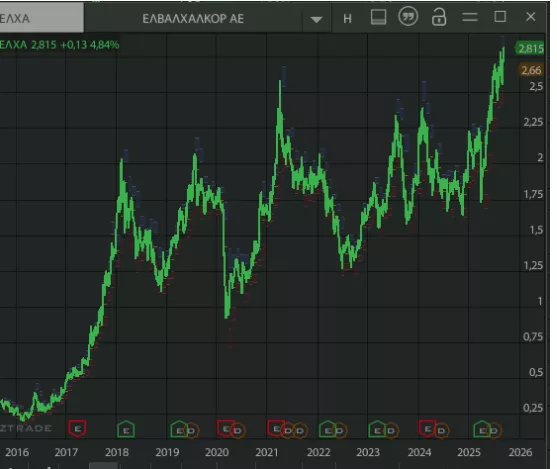557x469 pixels.
Task: Click the green 2,815 current price label
Action: coord(530,48)
